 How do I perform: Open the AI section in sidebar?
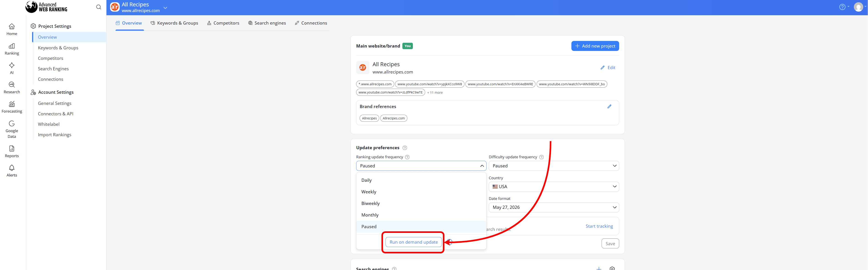pyautogui.click(x=12, y=68)
